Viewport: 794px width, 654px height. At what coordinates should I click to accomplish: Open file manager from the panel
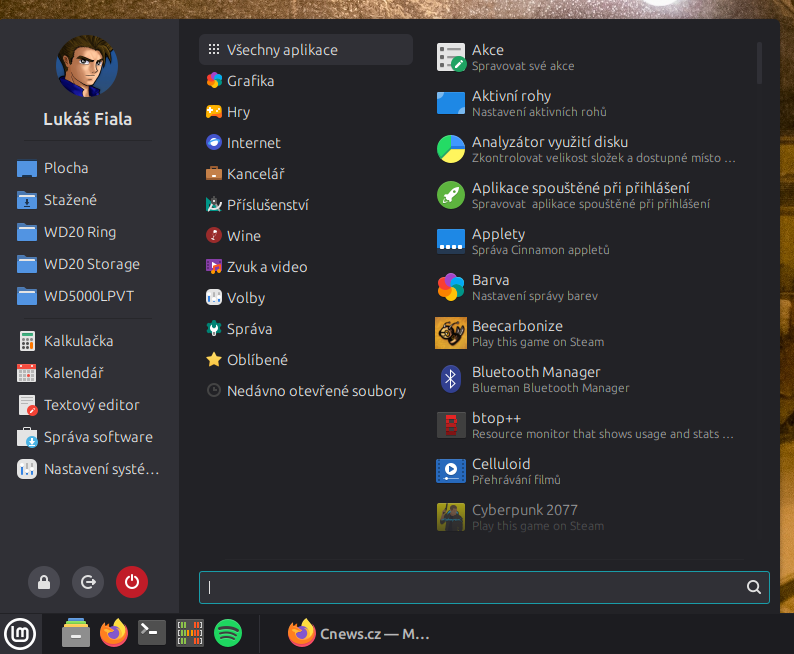(76, 633)
